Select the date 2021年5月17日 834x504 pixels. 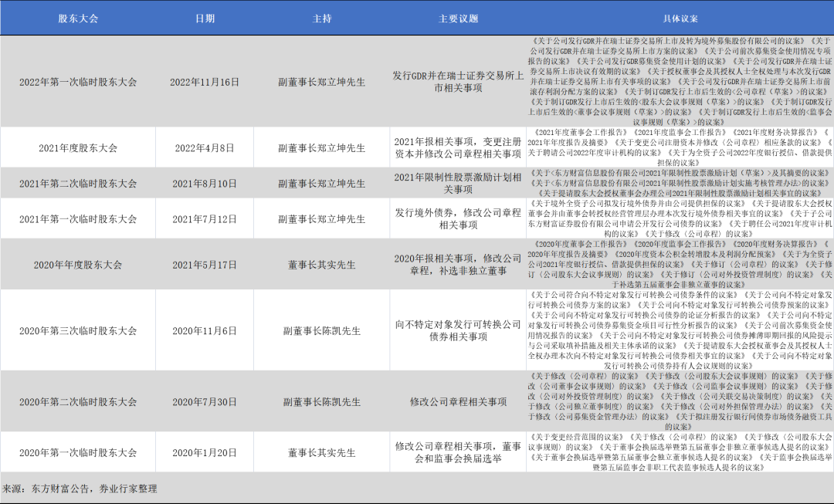pos(205,264)
